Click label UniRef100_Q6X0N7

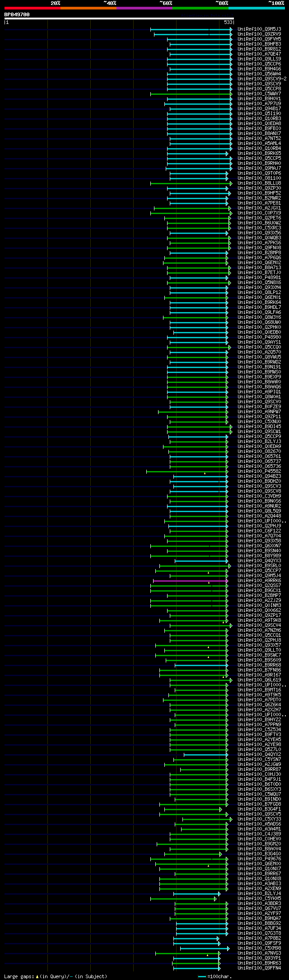coord(259,546)
